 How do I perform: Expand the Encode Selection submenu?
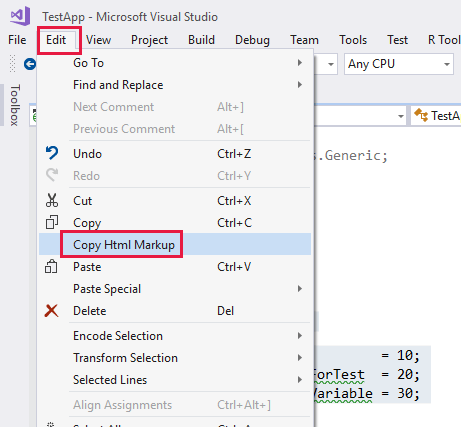tap(175, 336)
